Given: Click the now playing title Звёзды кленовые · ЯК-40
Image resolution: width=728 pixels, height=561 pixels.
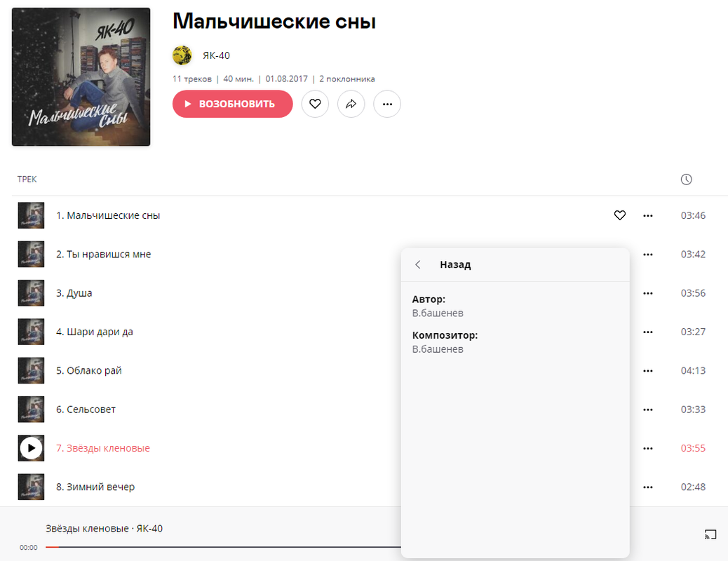Looking at the screenshot, I should (104, 529).
